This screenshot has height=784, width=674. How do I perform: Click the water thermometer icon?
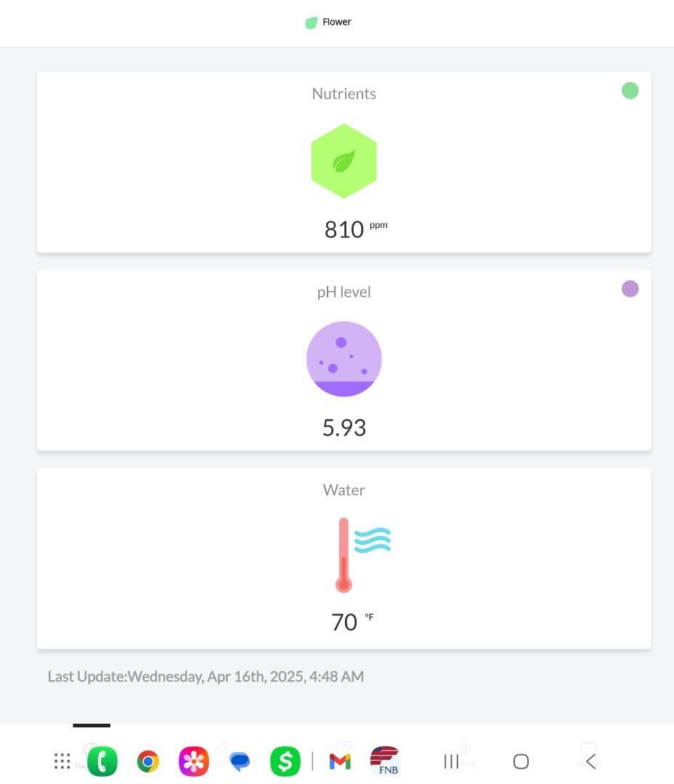[344, 555]
